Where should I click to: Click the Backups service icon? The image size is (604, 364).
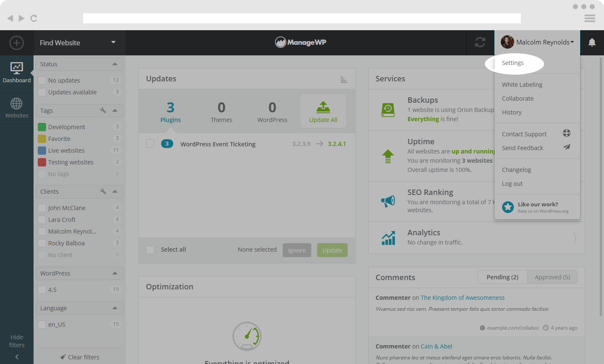(x=388, y=110)
